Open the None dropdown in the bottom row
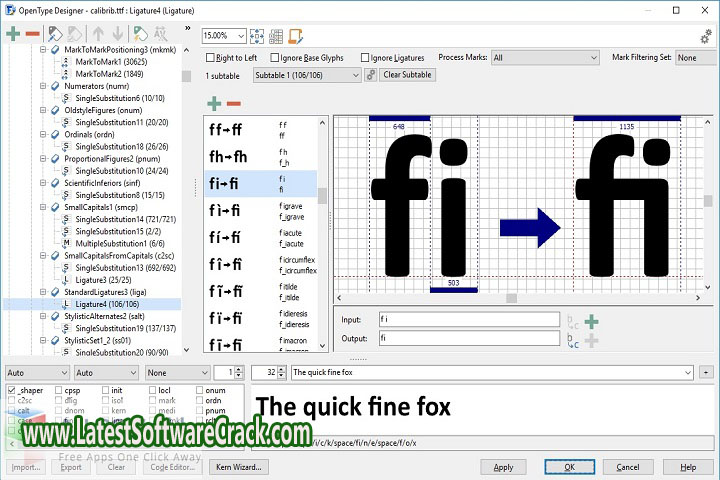 coord(178,373)
